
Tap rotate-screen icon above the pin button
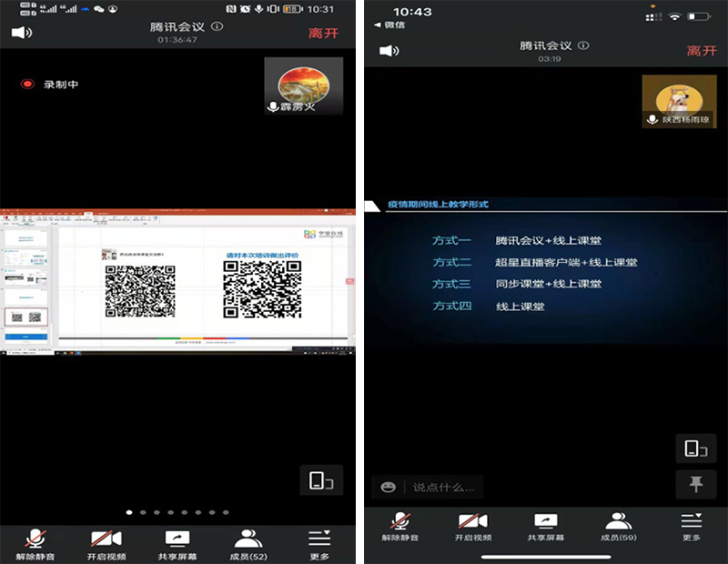coord(696,448)
